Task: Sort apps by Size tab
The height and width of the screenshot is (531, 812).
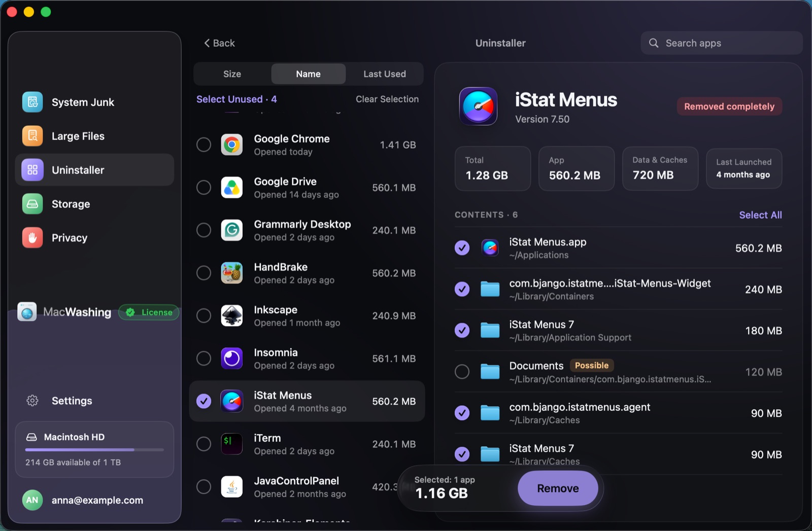Action: [232, 74]
